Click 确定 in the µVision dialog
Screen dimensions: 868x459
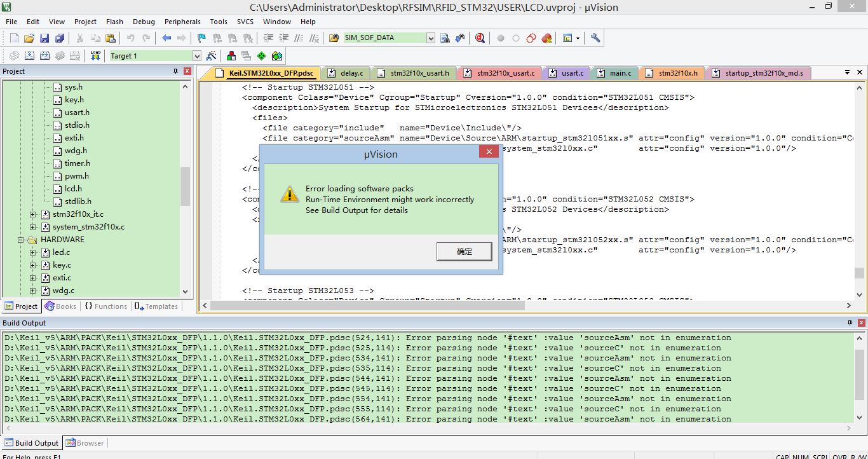(x=465, y=252)
